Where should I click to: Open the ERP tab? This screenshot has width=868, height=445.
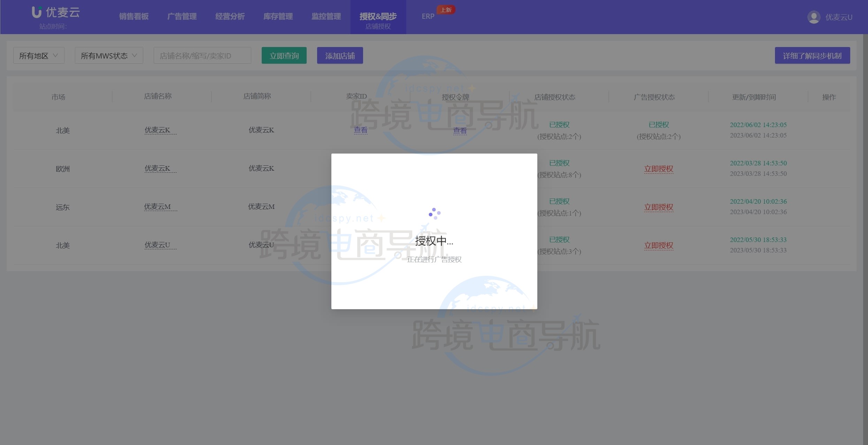point(427,16)
